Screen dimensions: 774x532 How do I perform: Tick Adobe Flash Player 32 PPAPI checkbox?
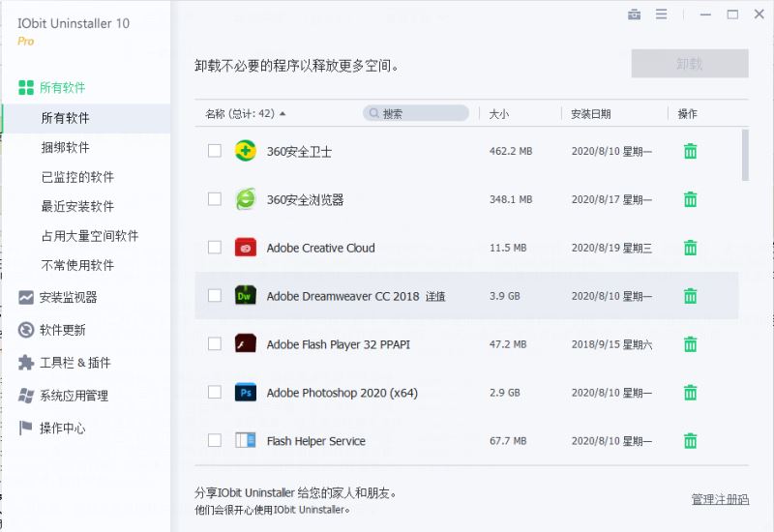click(215, 343)
